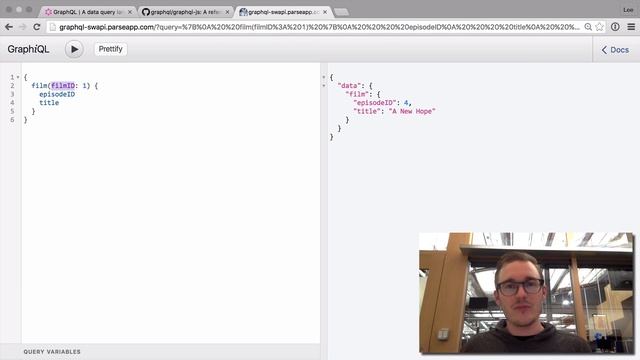
Task: Click the webcam video overlay
Action: click(x=526, y=293)
